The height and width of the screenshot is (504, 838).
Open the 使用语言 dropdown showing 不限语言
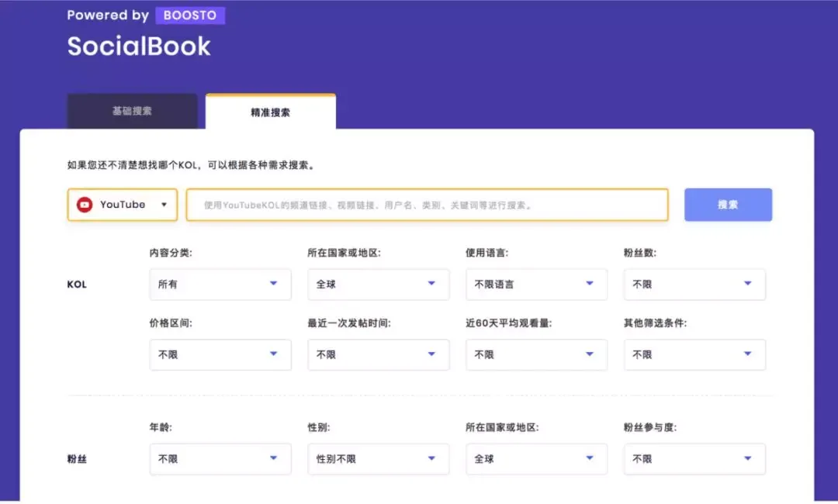pyautogui.click(x=537, y=284)
